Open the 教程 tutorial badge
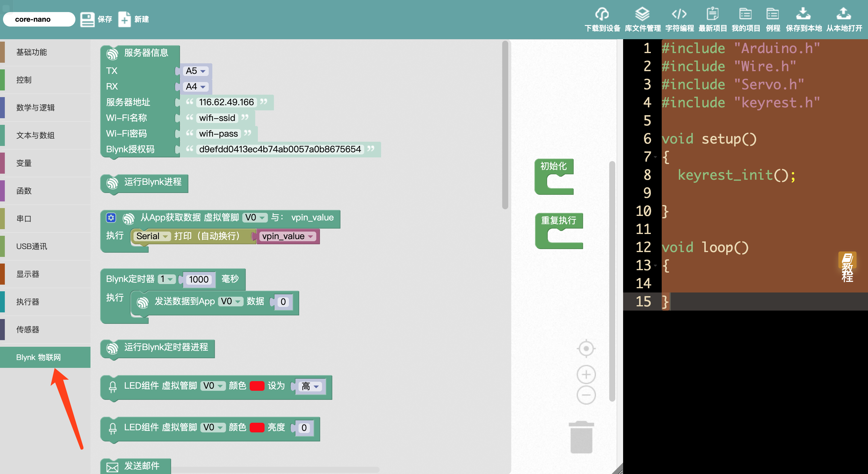Viewport: 868px width, 474px height. [x=847, y=267]
